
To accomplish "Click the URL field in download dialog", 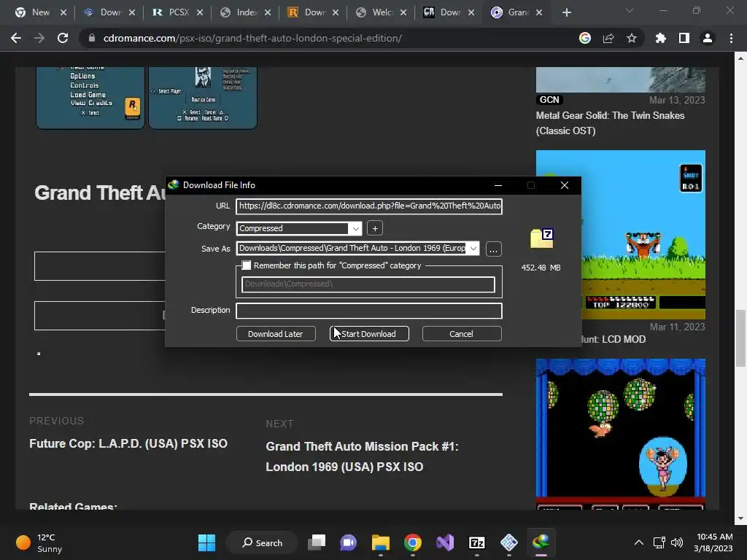I will 369,206.
